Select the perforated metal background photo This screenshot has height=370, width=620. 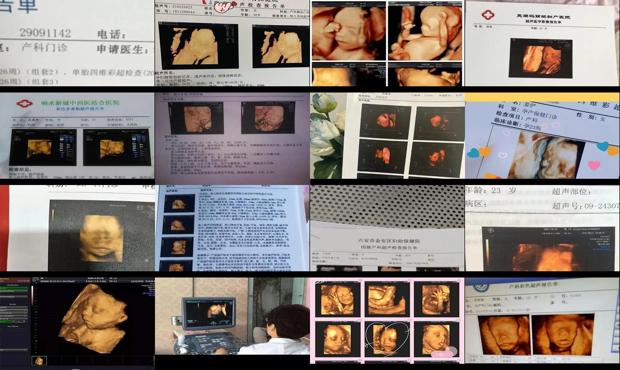tap(387, 228)
